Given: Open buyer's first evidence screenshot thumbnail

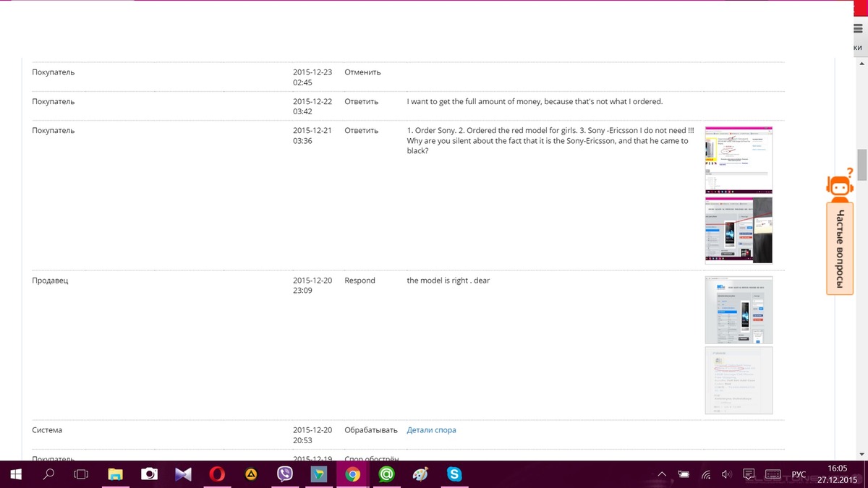Looking at the screenshot, I should click(739, 160).
